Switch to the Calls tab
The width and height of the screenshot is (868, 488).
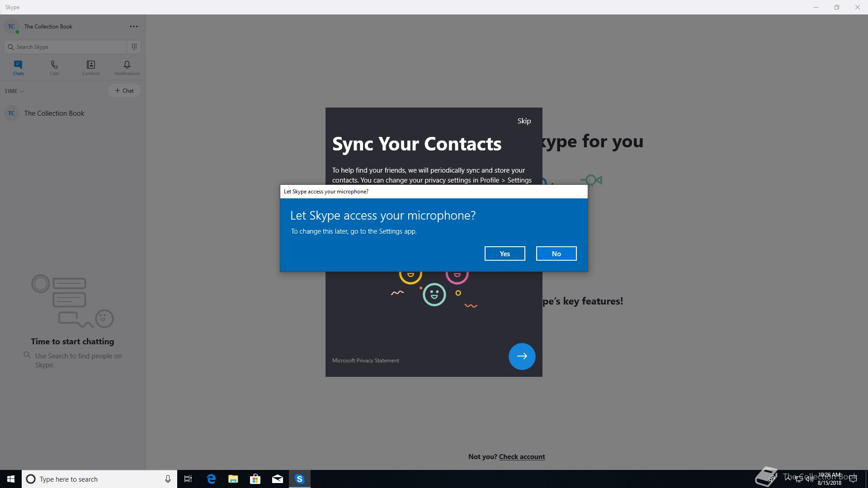point(54,68)
